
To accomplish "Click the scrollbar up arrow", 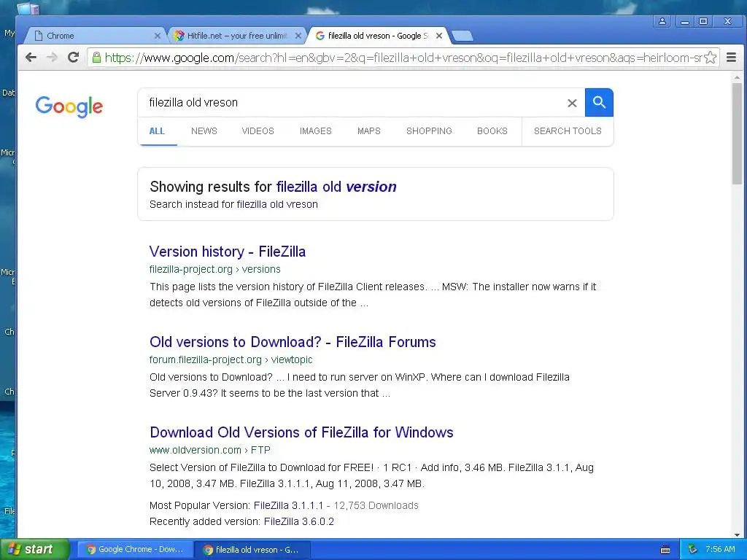I will 737,77.
